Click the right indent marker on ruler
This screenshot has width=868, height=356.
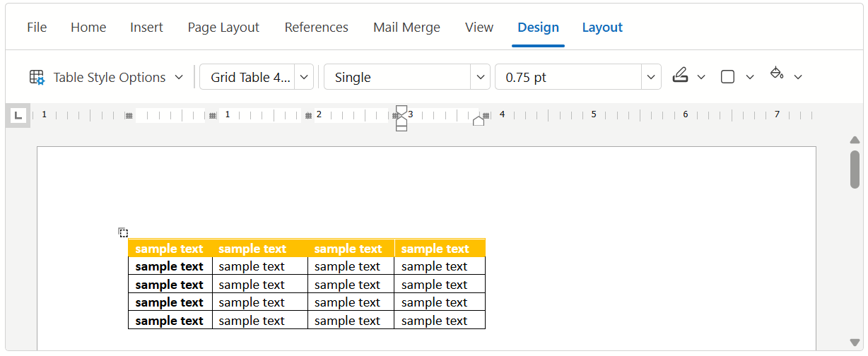[x=479, y=121]
